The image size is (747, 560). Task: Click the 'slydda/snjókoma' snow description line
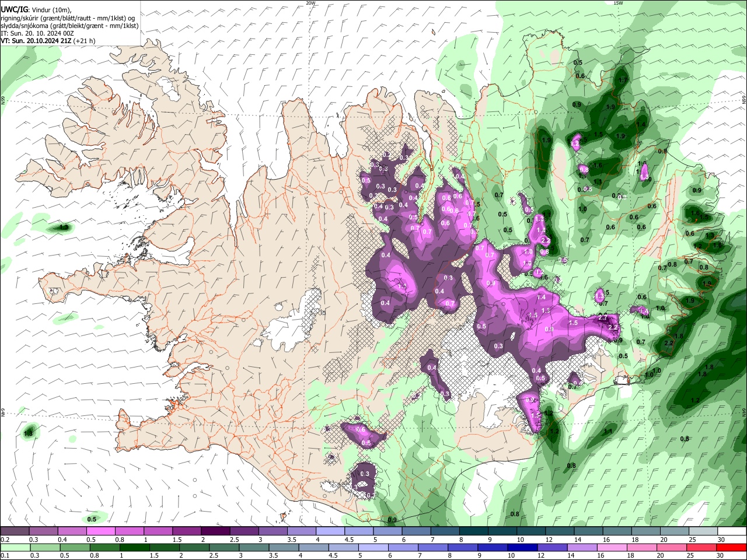69,26
